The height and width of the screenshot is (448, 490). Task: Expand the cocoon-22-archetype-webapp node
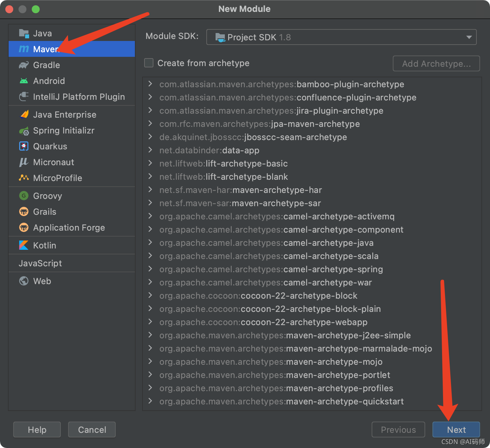point(150,322)
